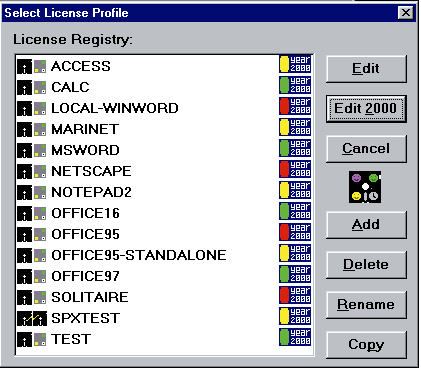Click the profile icon beside ACCESS
The image size is (421, 369).
pyautogui.click(x=32, y=66)
